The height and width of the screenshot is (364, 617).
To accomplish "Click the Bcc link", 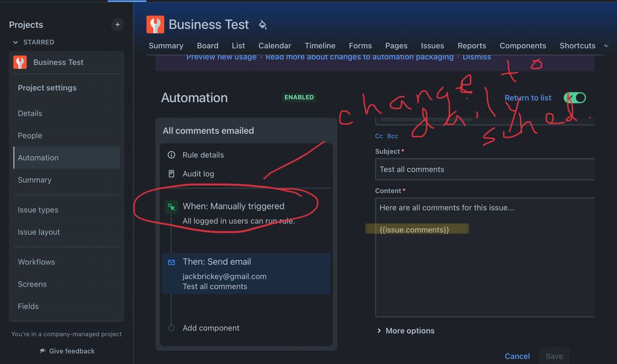I will click(393, 136).
